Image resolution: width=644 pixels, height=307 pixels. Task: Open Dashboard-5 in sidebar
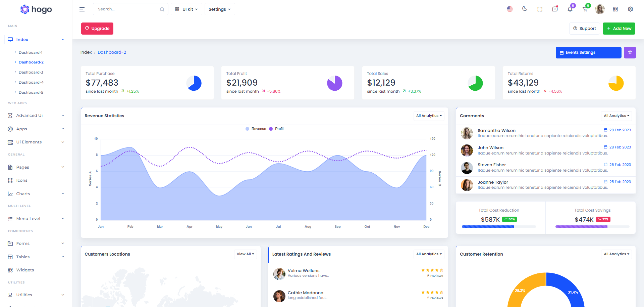31,92
